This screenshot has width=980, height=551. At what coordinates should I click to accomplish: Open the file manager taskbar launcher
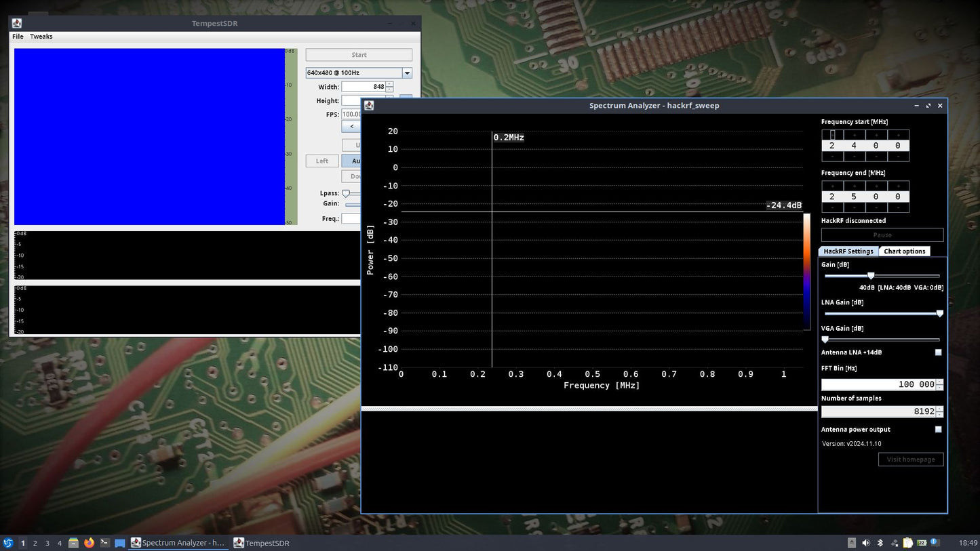(73, 543)
